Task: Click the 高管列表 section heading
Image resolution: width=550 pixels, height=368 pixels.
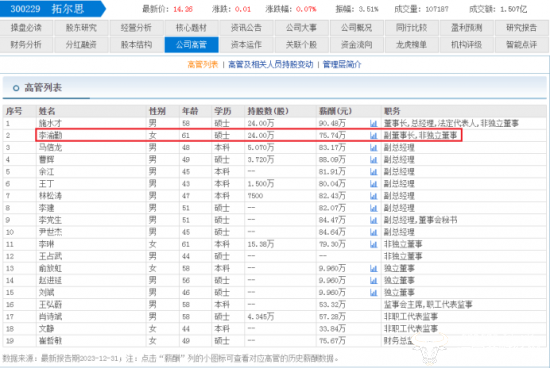Action: click(43, 88)
